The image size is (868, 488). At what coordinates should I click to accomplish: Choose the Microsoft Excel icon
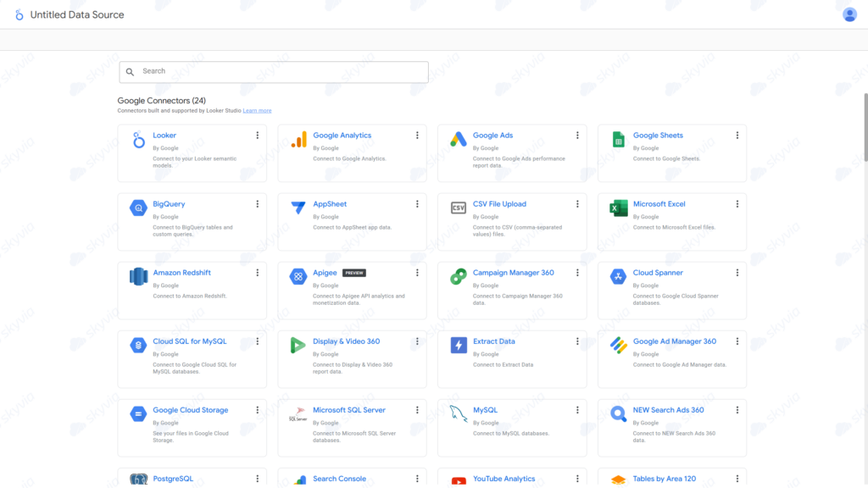click(x=618, y=208)
